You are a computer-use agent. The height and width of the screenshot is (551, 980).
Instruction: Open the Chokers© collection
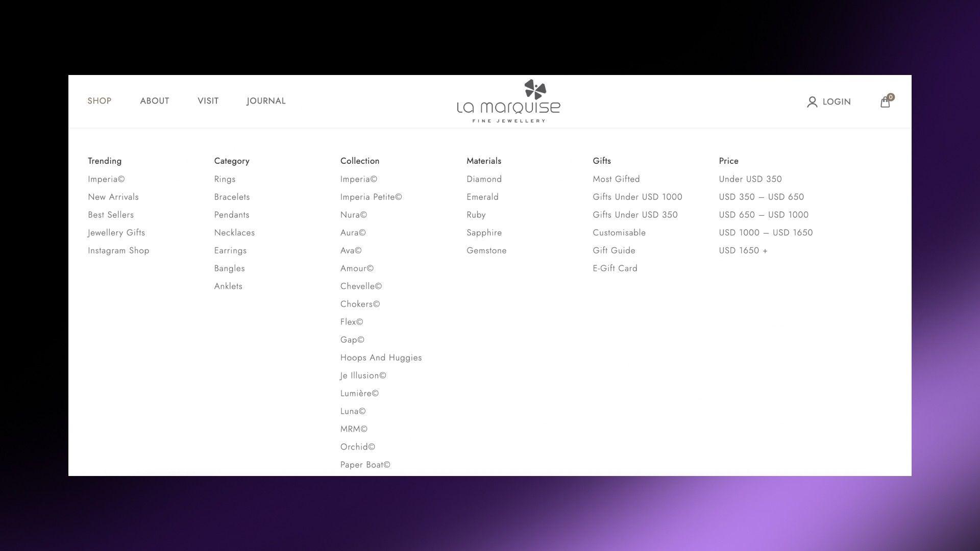(x=360, y=304)
